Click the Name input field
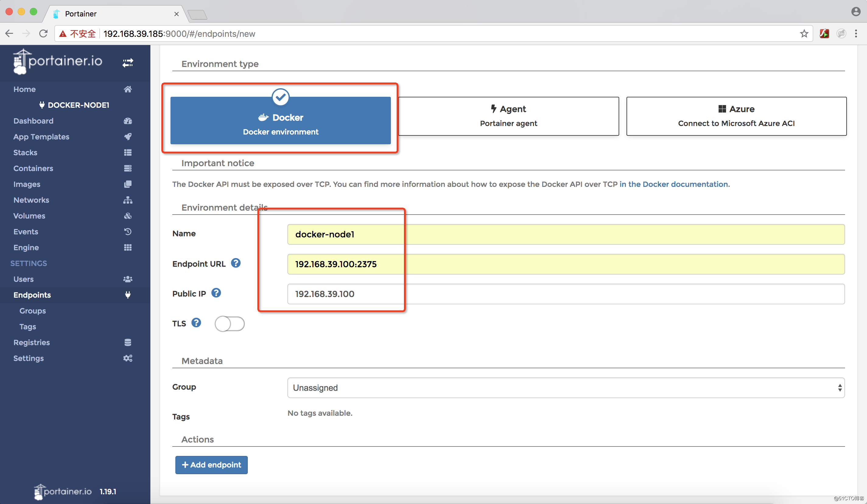Viewport: 867px width, 504px height. [566, 234]
